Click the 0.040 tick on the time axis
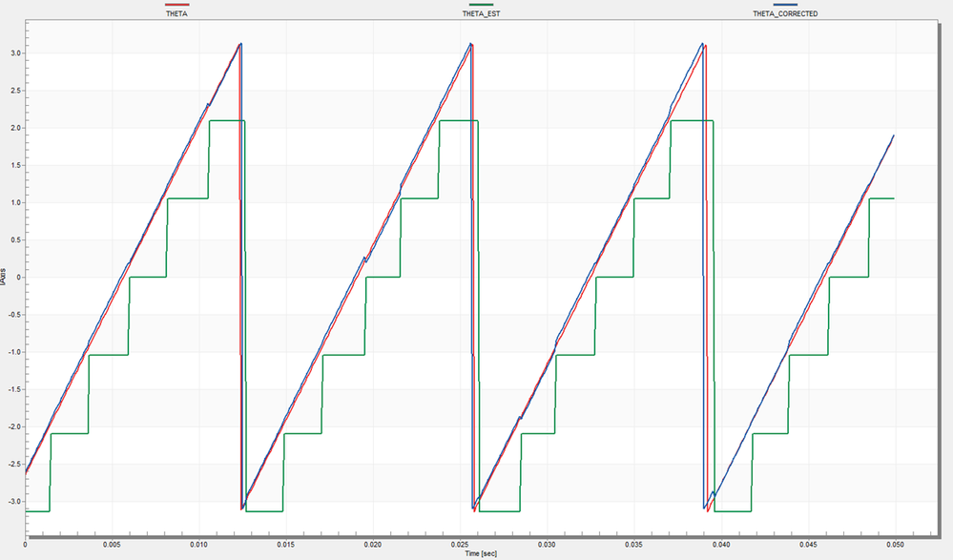 (x=721, y=545)
